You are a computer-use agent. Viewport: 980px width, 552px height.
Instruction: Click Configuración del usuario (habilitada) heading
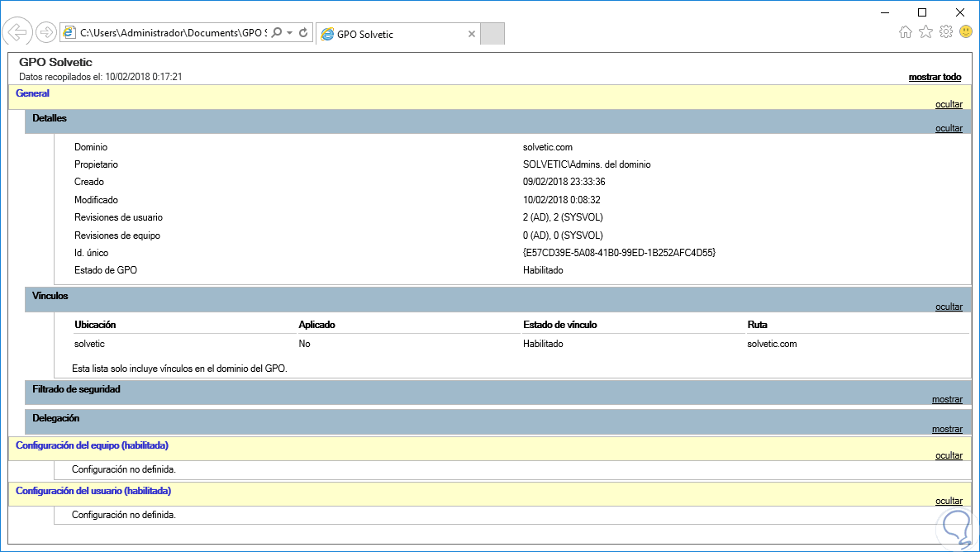pyautogui.click(x=93, y=491)
